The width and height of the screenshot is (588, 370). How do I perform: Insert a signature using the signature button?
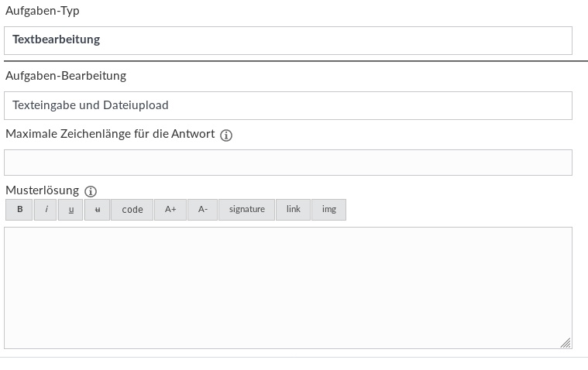tap(247, 210)
